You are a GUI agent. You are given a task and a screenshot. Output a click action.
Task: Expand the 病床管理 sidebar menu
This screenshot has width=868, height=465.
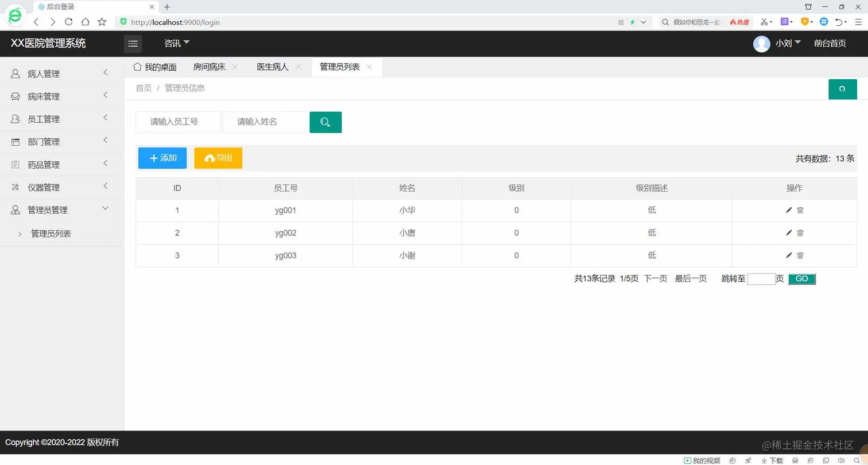click(62, 96)
